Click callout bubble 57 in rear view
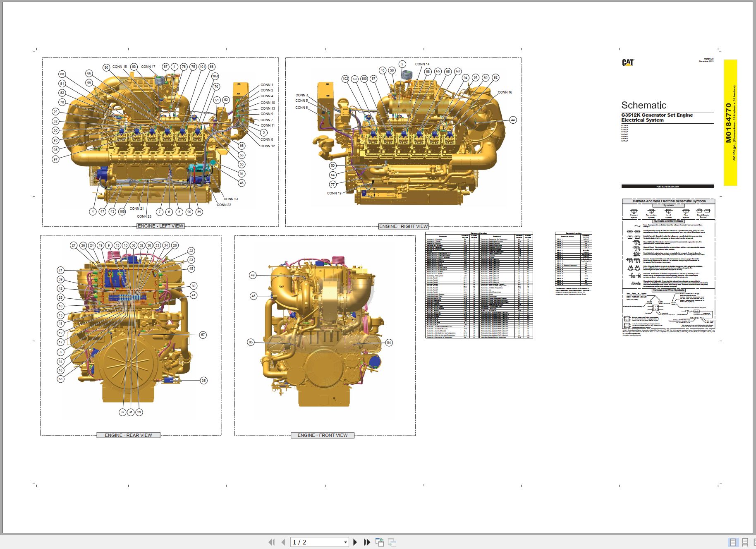The height and width of the screenshot is (549, 756). 203,335
